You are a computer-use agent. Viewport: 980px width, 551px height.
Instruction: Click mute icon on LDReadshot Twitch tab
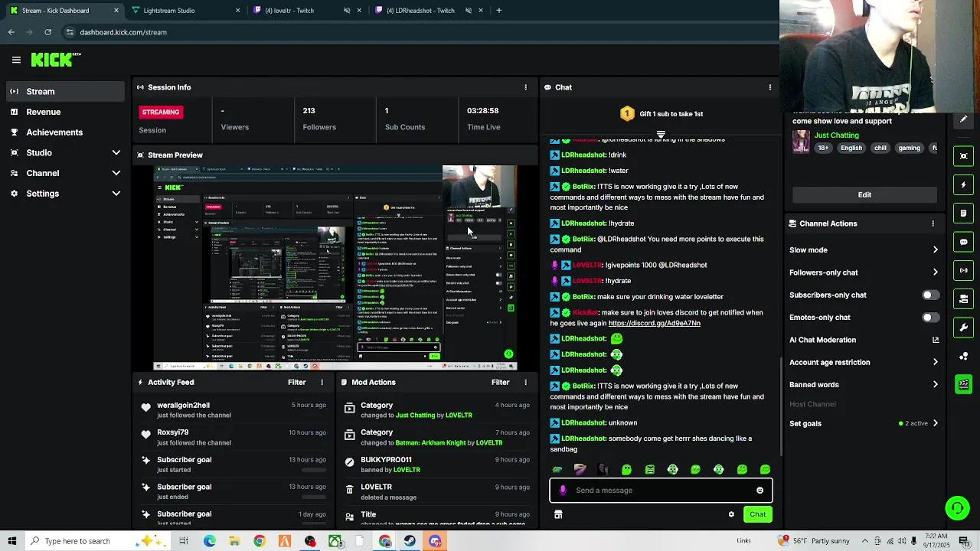469,11
